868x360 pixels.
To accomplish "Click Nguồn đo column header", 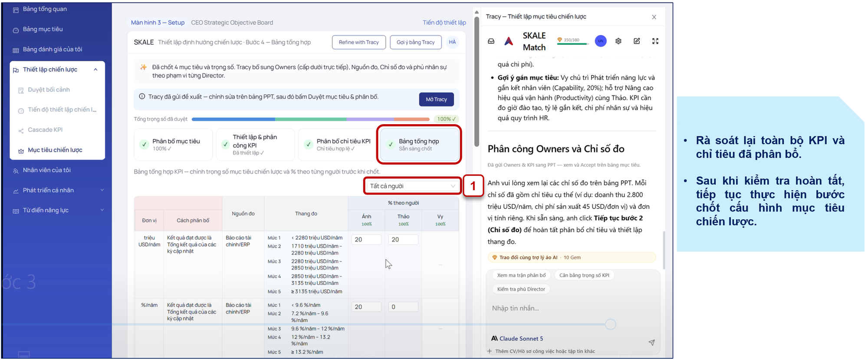I will (243, 214).
